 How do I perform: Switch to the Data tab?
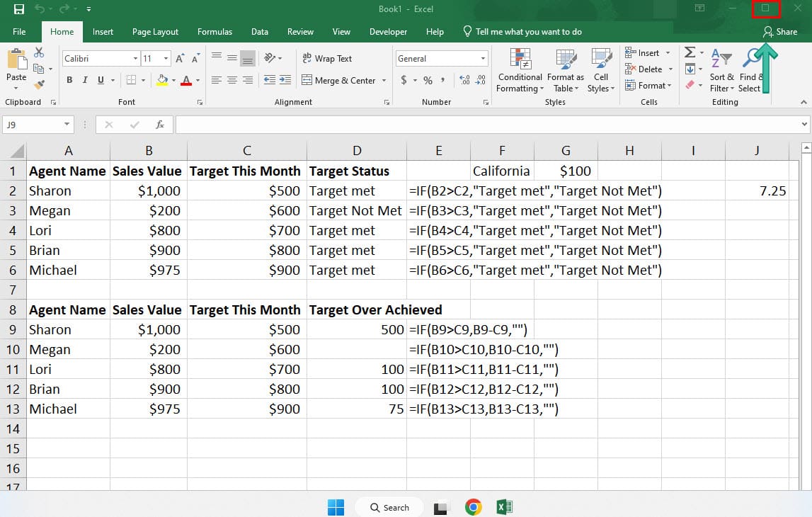click(x=259, y=32)
